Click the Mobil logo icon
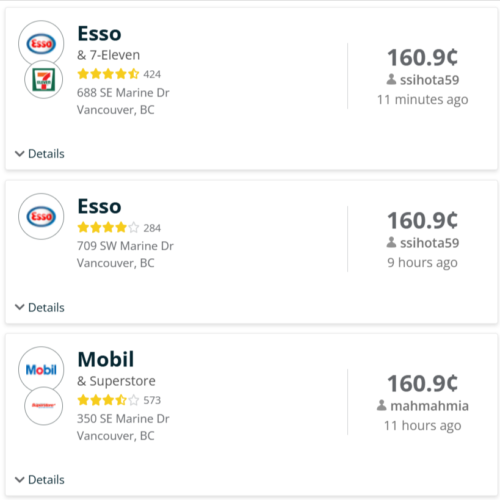The image size is (500, 500). click(x=41, y=369)
